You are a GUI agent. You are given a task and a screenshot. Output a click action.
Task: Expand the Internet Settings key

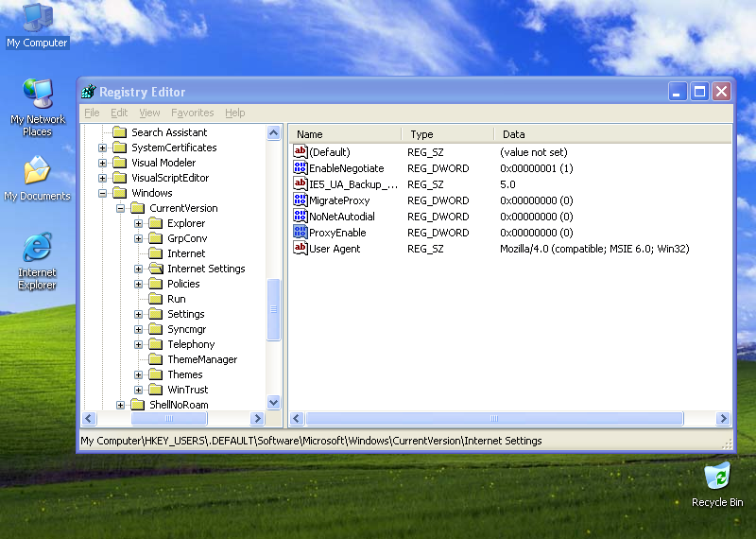coord(138,269)
